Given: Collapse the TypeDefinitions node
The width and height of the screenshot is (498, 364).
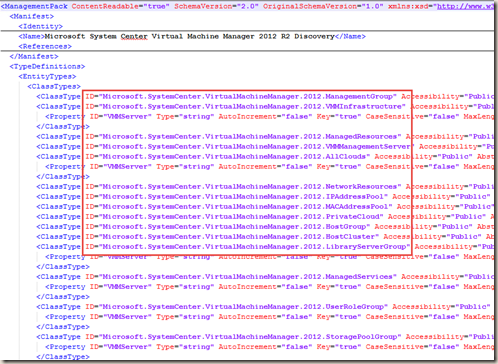Looking at the screenshot, I should pyautogui.click(x=47, y=66).
